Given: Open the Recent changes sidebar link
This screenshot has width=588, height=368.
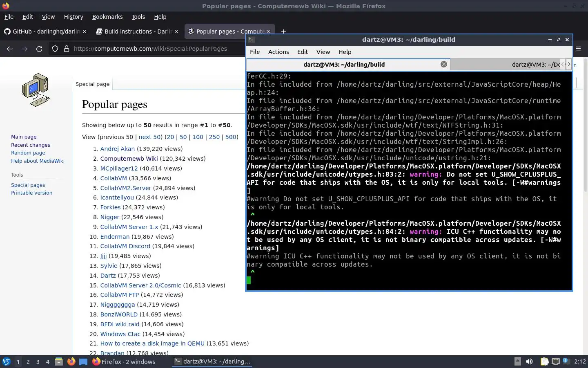Looking at the screenshot, I should pos(31,145).
